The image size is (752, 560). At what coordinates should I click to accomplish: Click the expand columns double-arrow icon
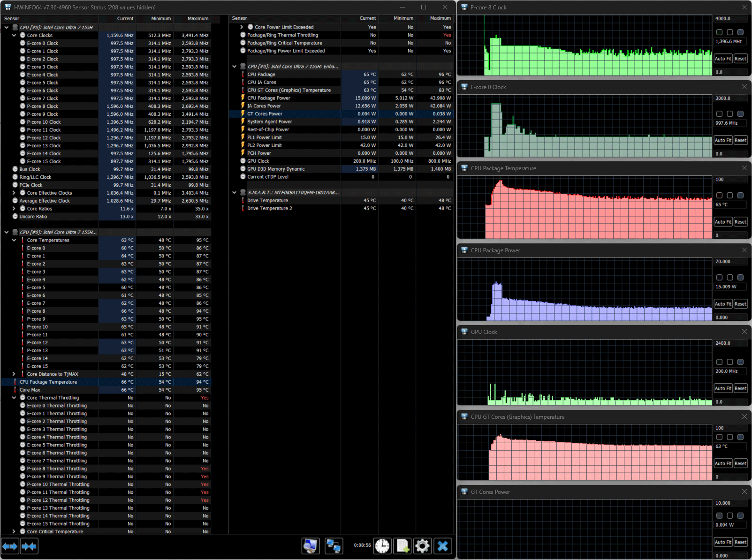click(x=10, y=546)
